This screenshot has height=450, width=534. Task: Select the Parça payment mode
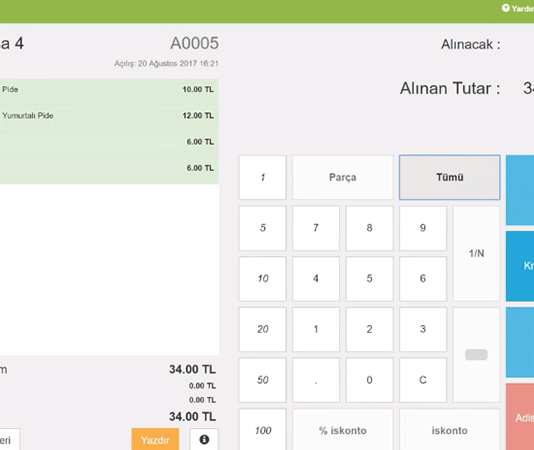coord(343,177)
